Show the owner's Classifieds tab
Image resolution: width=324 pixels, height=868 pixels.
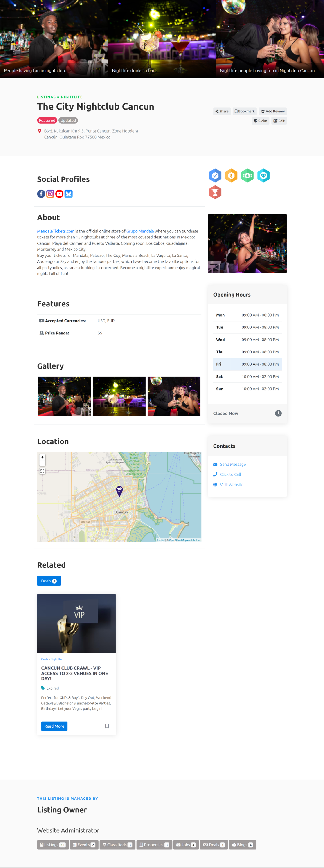pos(118,845)
